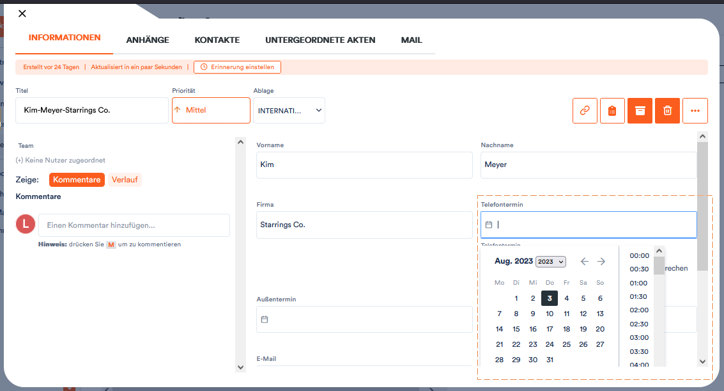Select August 21 in the calendar

[x=499, y=344]
